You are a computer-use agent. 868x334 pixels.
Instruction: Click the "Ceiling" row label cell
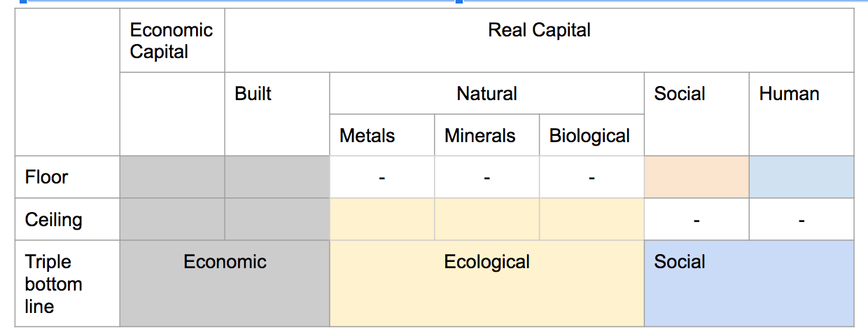coord(66,220)
